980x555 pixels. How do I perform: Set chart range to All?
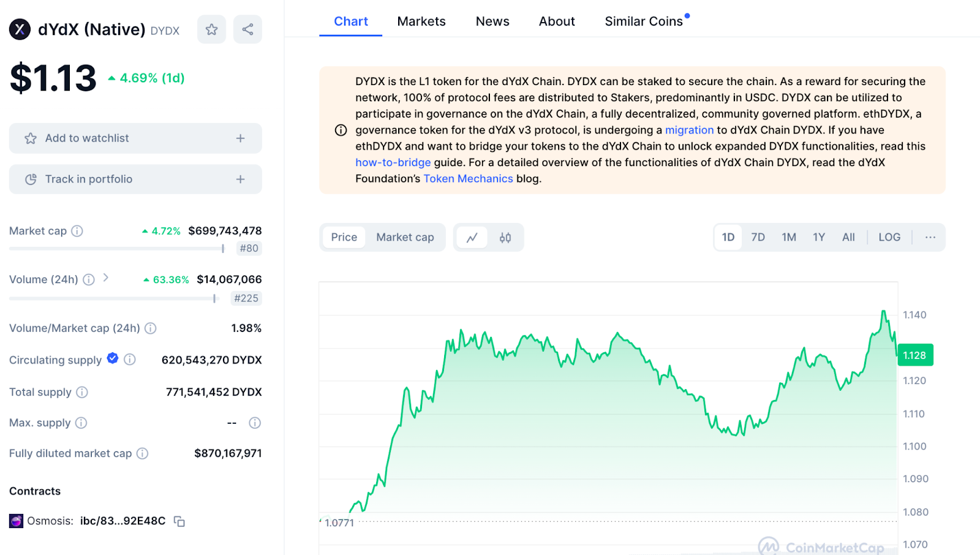(x=848, y=237)
